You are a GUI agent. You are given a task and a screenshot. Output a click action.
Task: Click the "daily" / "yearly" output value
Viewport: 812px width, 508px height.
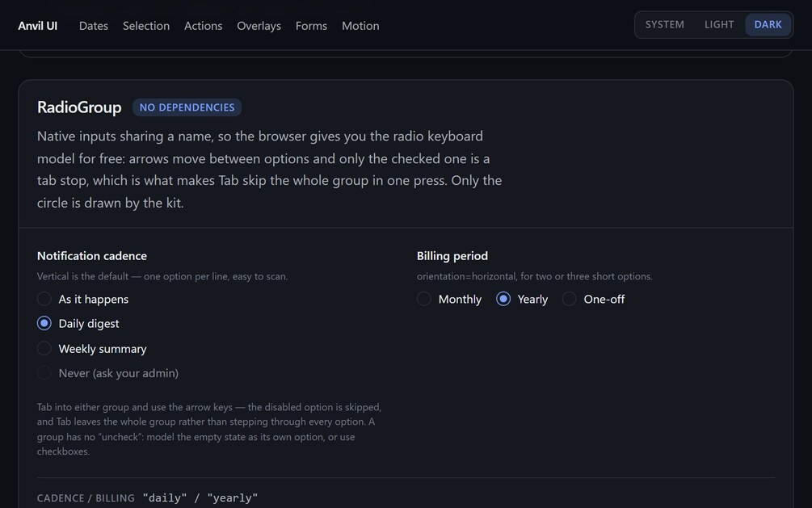point(200,498)
